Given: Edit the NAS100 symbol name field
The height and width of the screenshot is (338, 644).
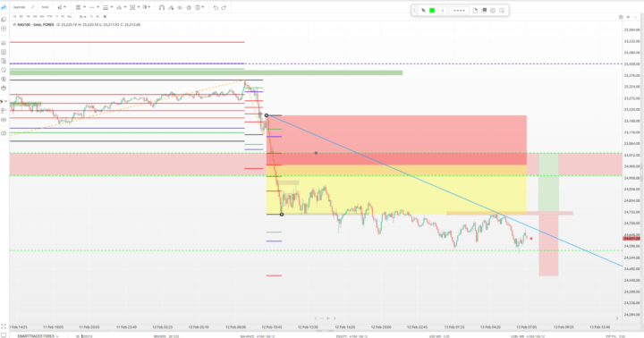Looking at the screenshot, I should [x=20, y=7].
